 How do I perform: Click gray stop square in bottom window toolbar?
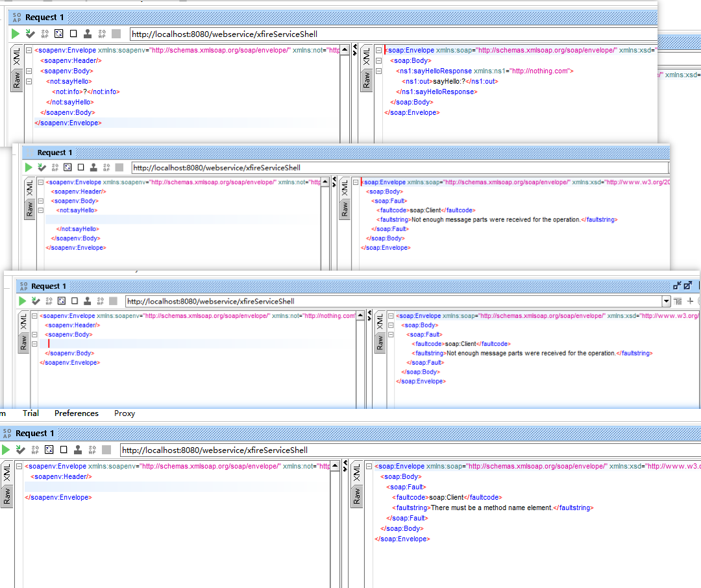click(x=106, y=449)
